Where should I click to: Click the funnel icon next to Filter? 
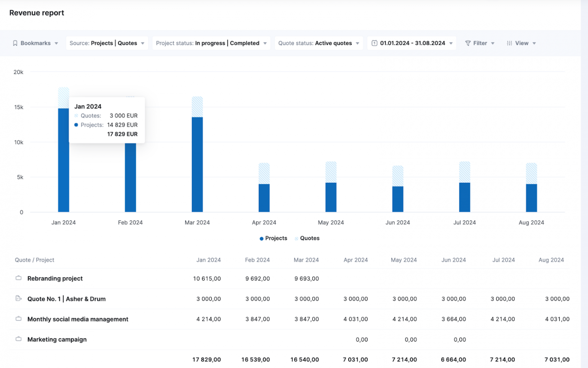click(x=468, y=43)
